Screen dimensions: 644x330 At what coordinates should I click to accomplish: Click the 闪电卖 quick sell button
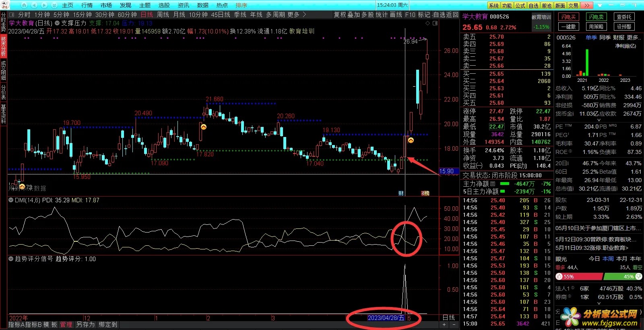596,17
